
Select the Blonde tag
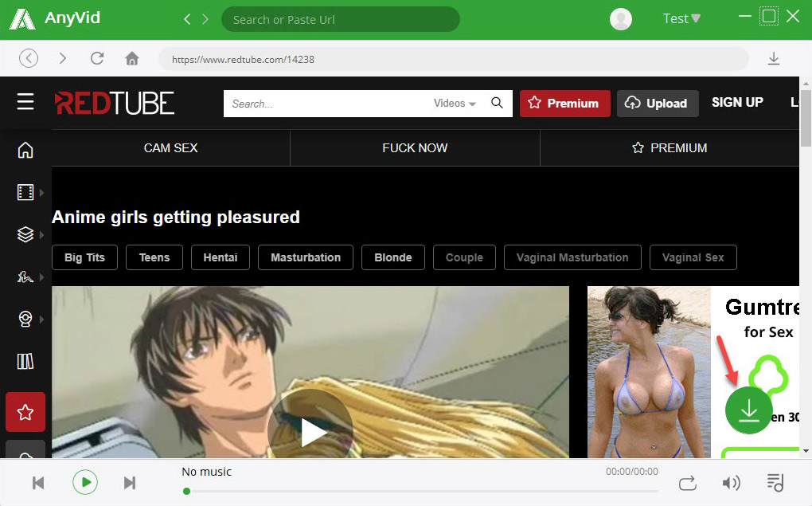point(393,257)
